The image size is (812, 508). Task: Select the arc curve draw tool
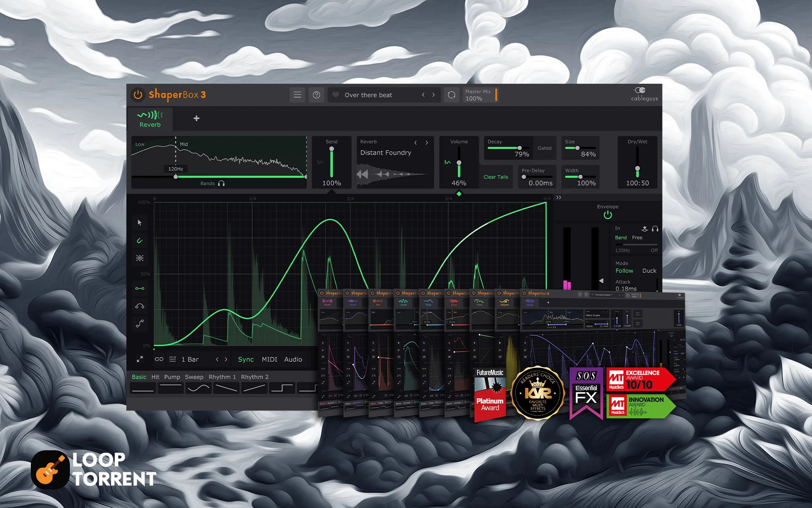point(140,305)
